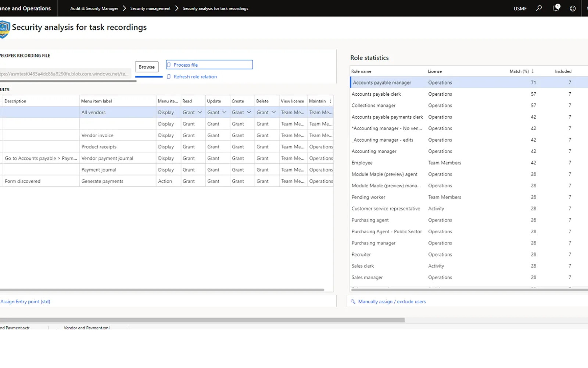Image resolution: width=588 pixels, height=368 pixels.
Task: Select the Collections manager role row
Action: 469,105
